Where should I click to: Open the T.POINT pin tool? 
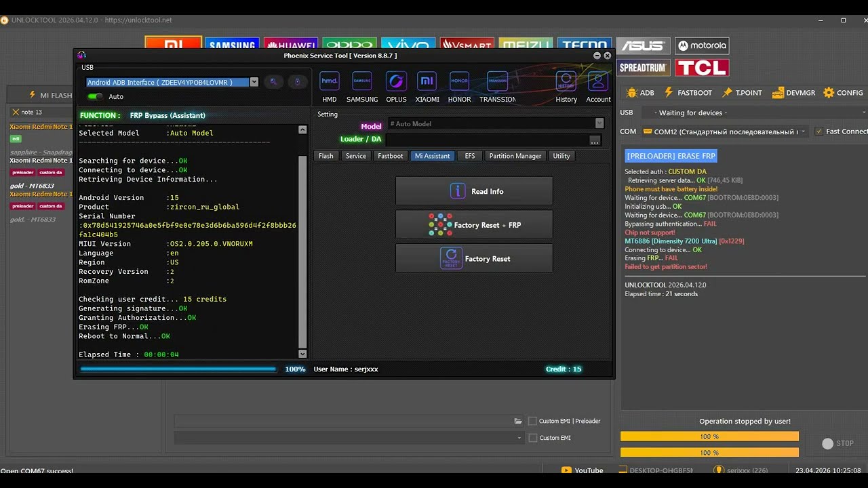(742, 93)
